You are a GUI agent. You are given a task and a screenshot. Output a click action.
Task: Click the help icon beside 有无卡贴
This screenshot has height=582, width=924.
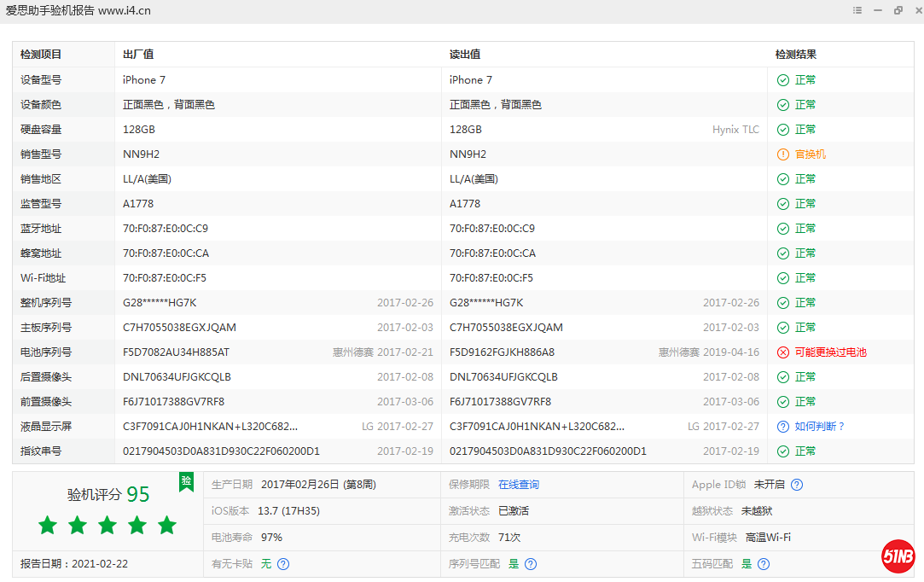click(283, 564)
